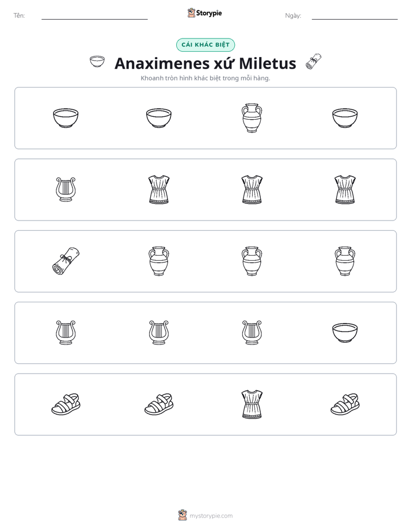Click the last tunic in row two
The width and height of the screenshot is (411, 532).
point(345,189)
